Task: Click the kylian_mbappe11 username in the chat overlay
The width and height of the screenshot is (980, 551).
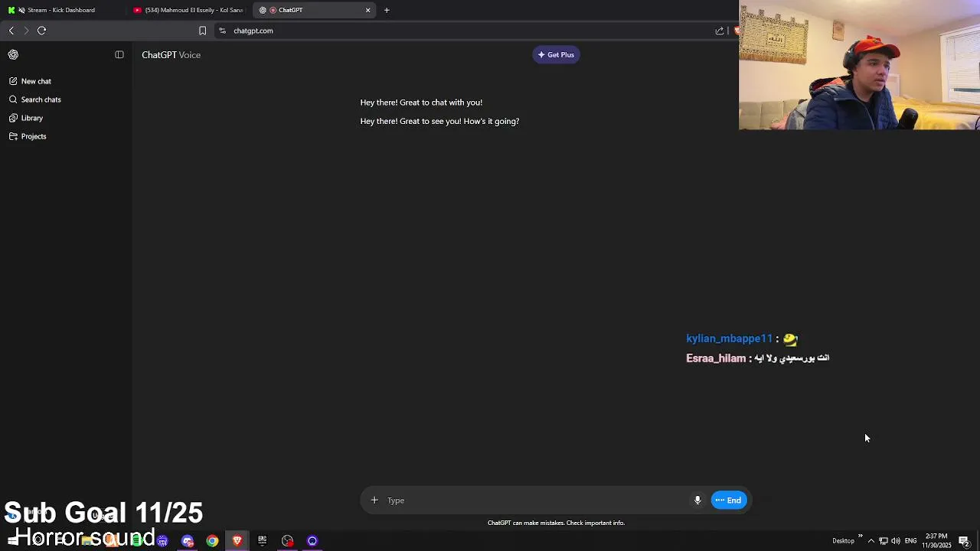Action: [x=729, y=338]
